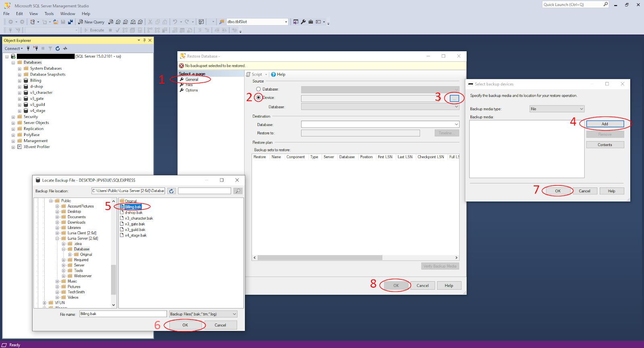Select the Server Objects node
Image resolution: width=644 pixels, height=348 pixels.
coord(36,123)
